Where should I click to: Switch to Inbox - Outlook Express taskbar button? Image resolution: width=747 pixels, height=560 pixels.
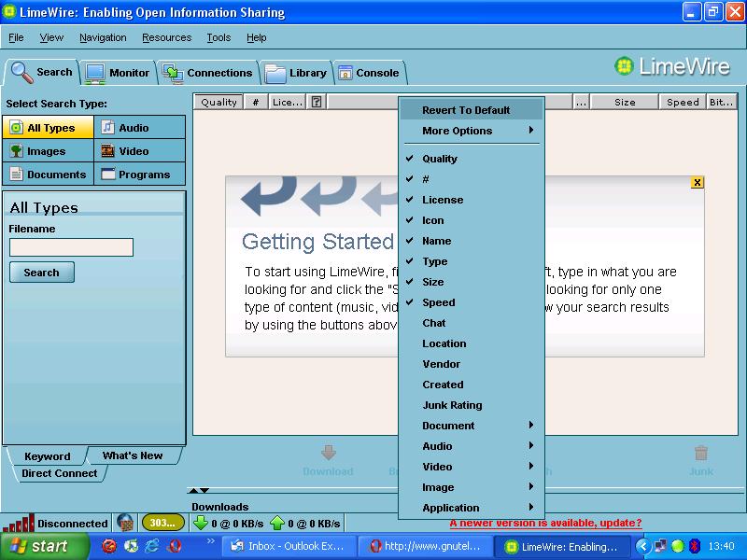(x=289, y=546)
